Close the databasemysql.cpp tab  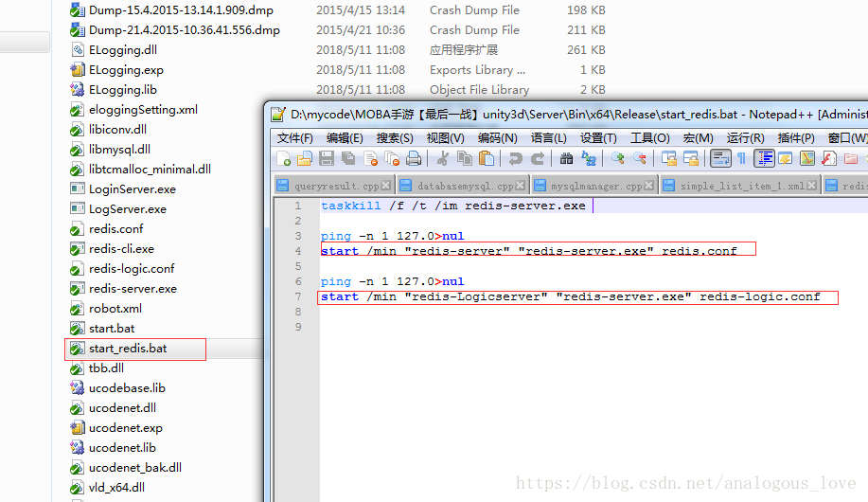(x=520, y=186)
